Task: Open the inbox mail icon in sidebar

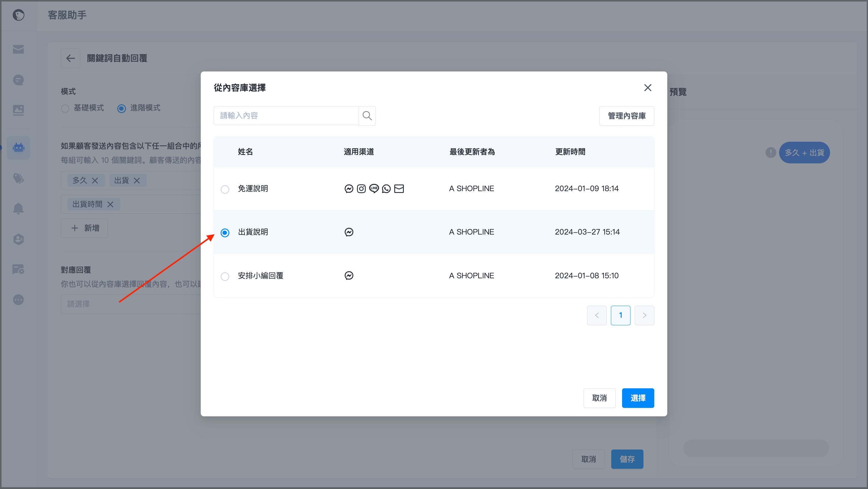Action: 18,49
